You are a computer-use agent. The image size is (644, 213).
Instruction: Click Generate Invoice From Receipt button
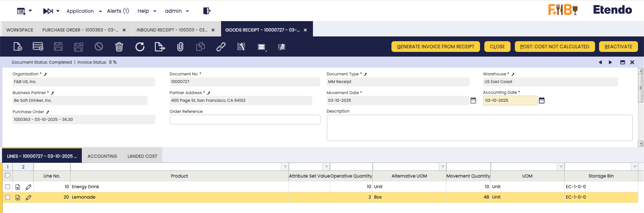[x=435, y=47]
